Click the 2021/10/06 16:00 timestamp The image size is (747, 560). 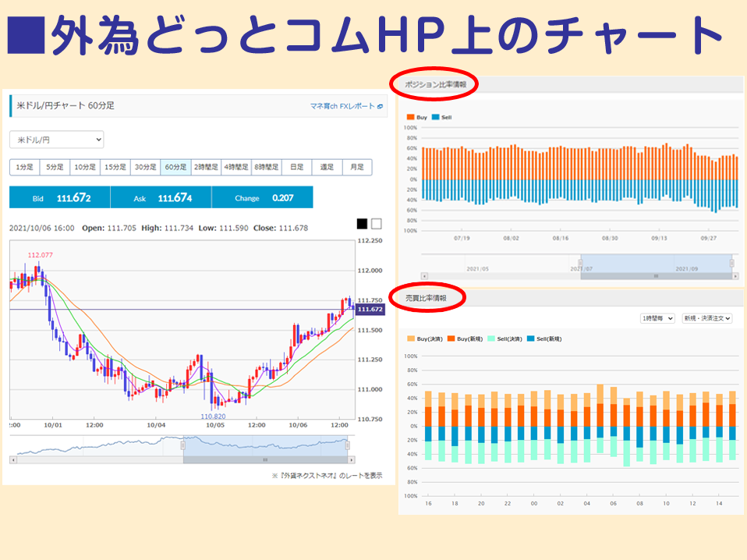coord(42,229)
